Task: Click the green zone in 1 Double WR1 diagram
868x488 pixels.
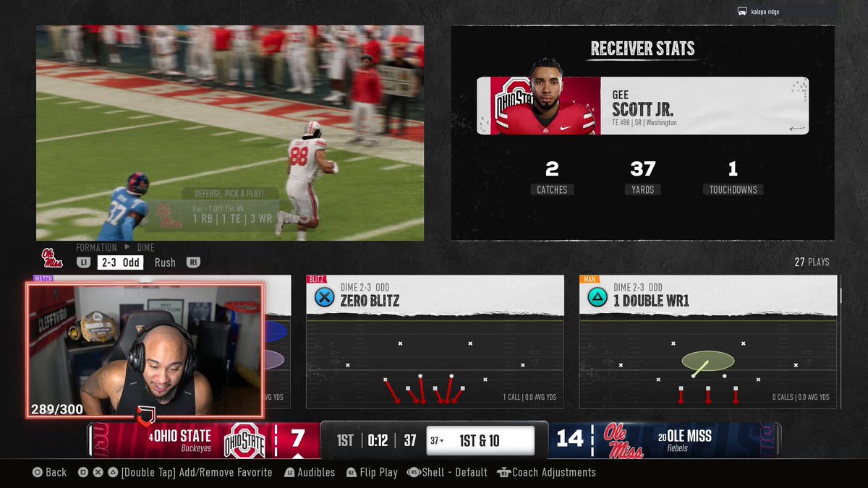Action: coord(707,360)
